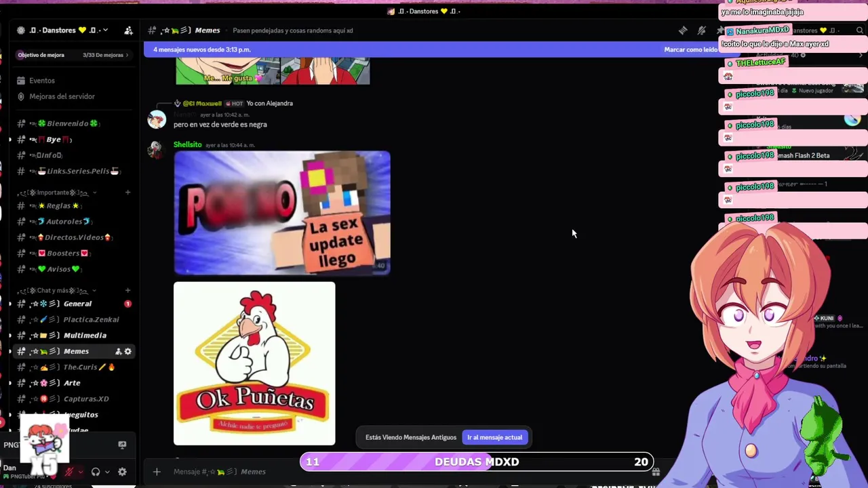Collapse the Importante category

click(x=57, y=192)
